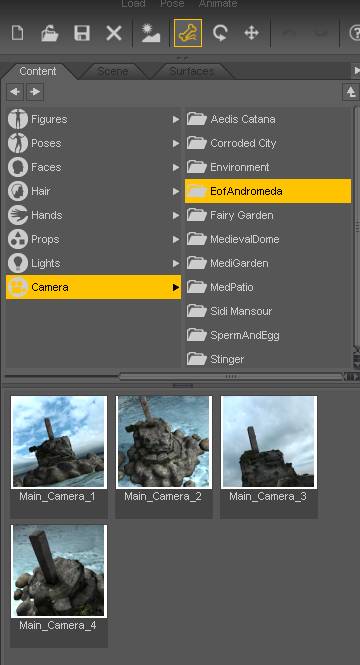Select the Main_Camera_1 thumbnail
Viewport: 360px width, 665px height.
(59, 441)
